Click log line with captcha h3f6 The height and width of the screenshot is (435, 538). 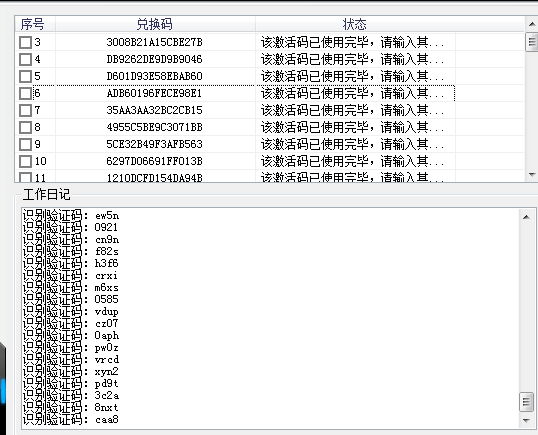pyautogui.click(x=71, y=263)
